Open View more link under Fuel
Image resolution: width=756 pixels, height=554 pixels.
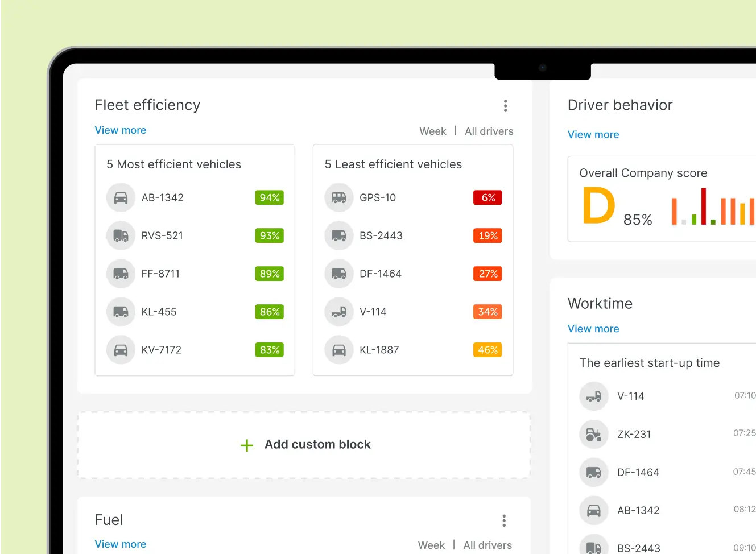point(121,544)
